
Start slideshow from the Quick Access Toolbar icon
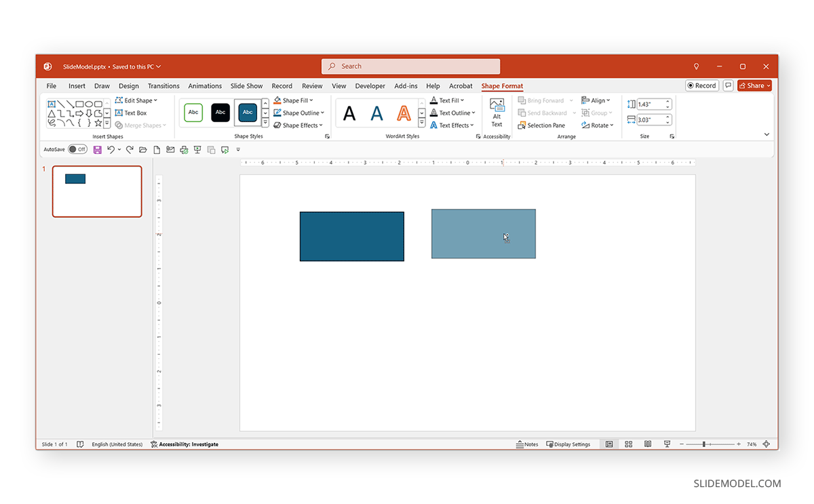click(197, 149)
